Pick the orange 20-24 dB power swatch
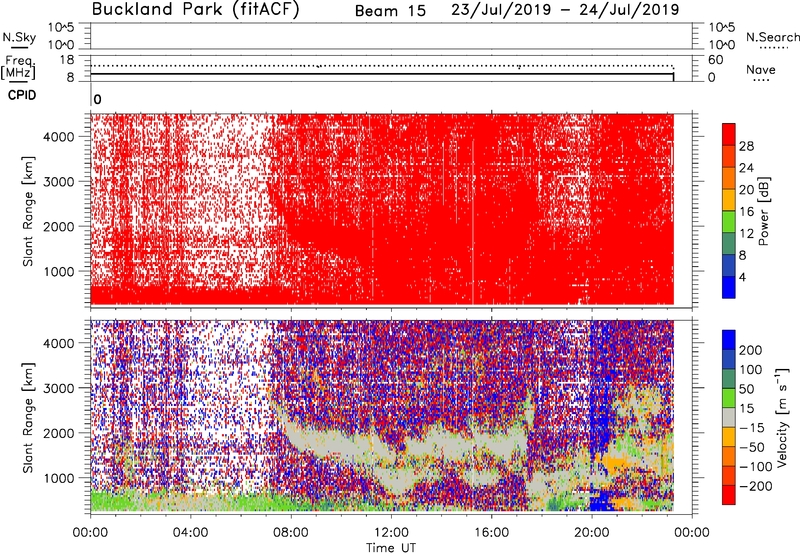The image size is (800, 554). pos(729,179)
